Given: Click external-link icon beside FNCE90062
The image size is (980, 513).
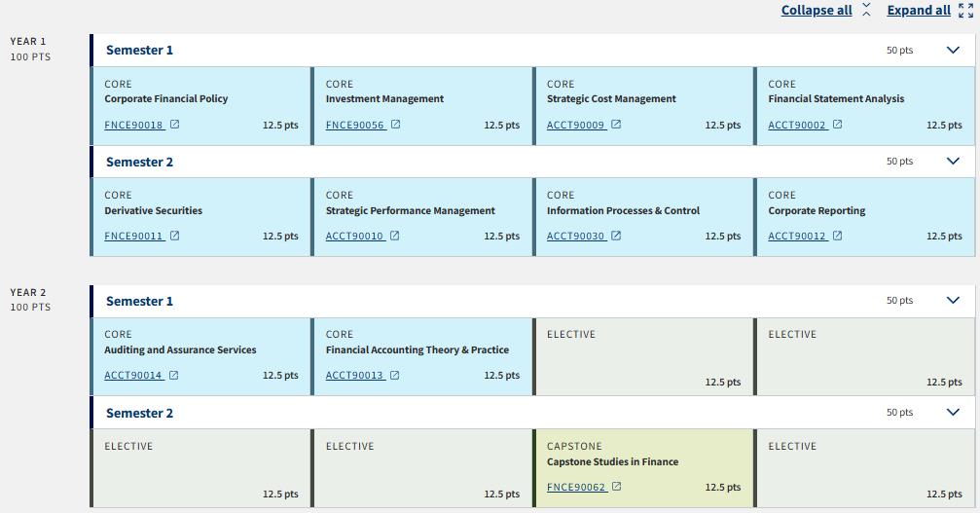Looking at the screenshot, I should (617, 486).
